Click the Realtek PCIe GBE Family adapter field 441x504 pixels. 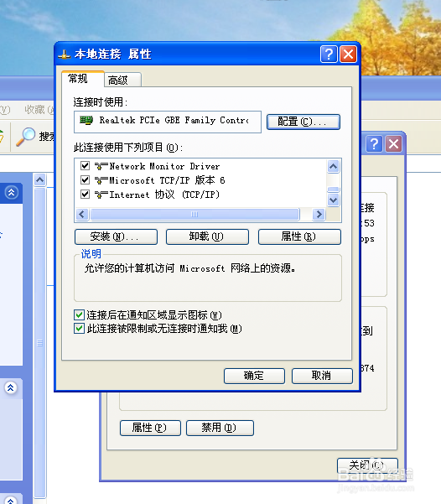coord(168,122)
